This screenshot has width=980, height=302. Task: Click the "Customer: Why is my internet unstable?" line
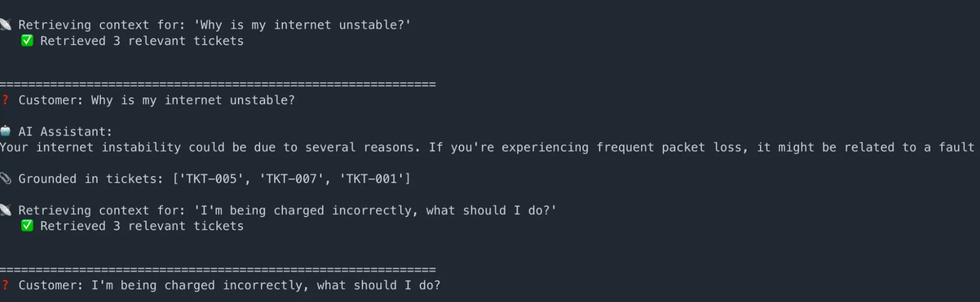point(156,100)
